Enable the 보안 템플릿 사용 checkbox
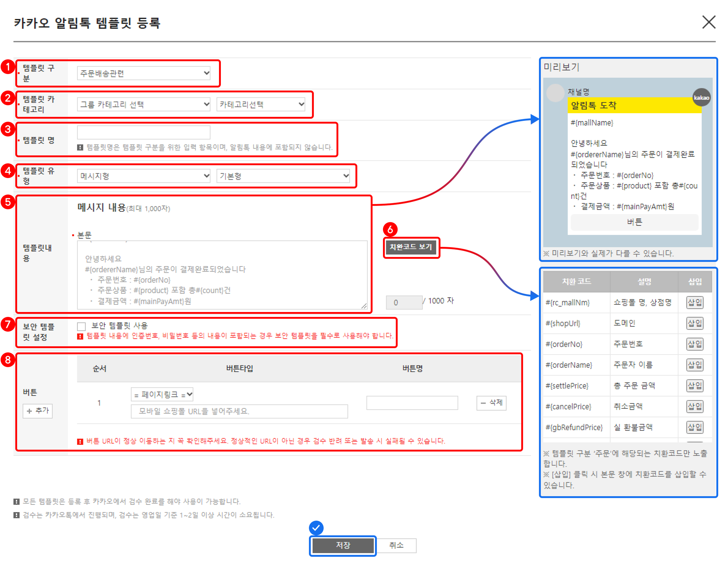728x569 pixels. click(81, 326)
